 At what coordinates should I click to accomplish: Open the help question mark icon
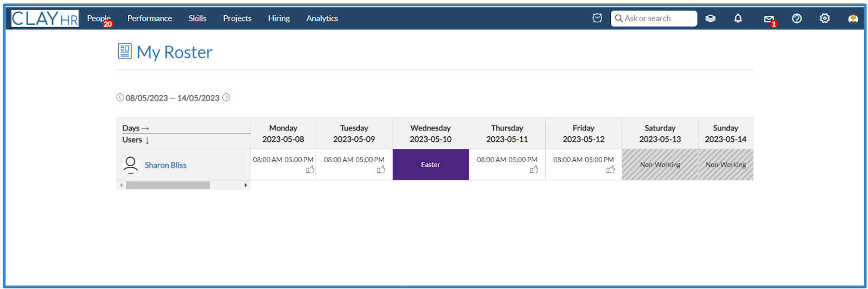tap(796, 18)
